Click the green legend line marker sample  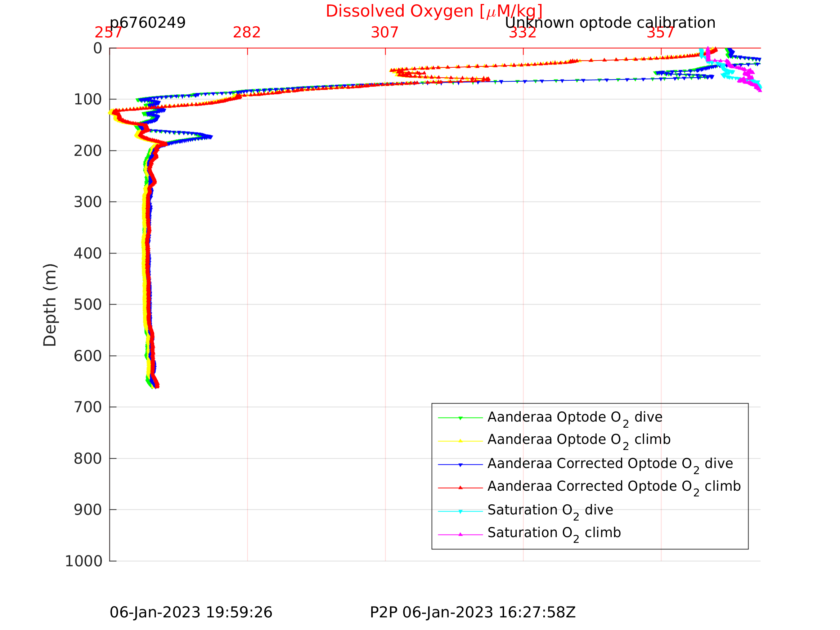click(x=460, y=418)
